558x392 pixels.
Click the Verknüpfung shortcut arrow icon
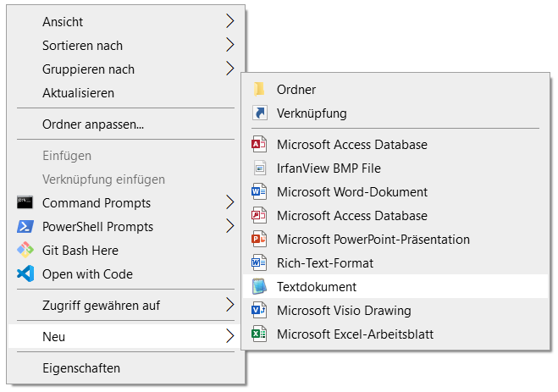[260, 113]
